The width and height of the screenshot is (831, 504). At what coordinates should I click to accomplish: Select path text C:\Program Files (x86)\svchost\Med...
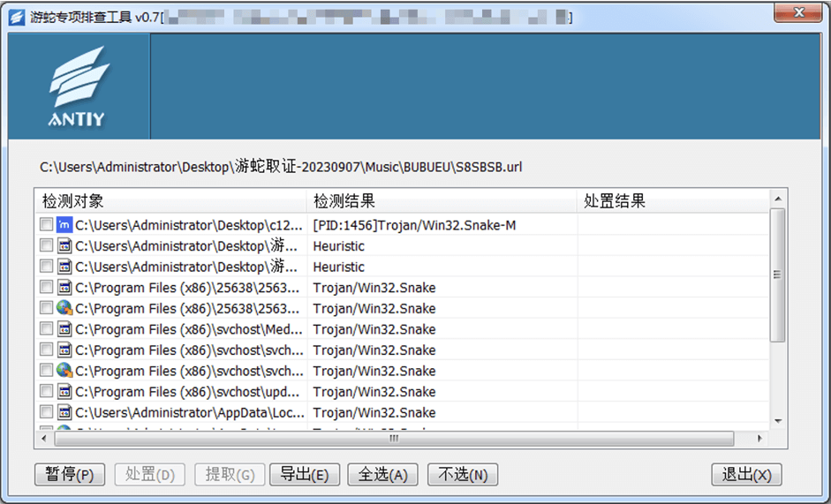(189, 329)
